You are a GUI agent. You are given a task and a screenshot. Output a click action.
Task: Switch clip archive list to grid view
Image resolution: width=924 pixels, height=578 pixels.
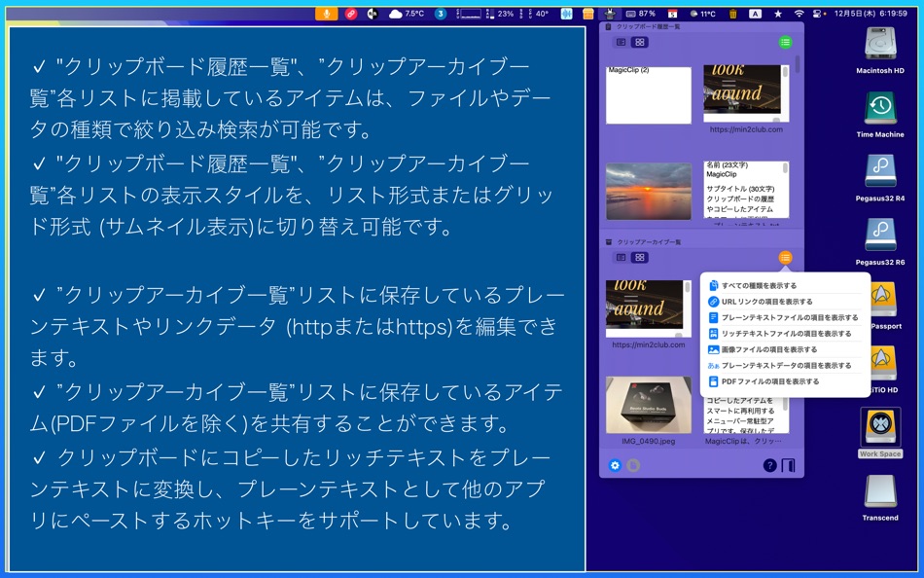point(639,257)
